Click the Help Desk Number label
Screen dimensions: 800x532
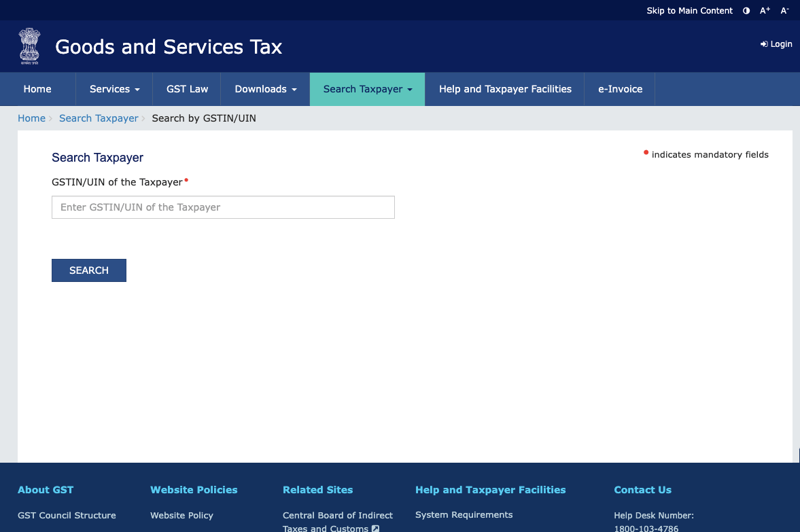(654, 515)
